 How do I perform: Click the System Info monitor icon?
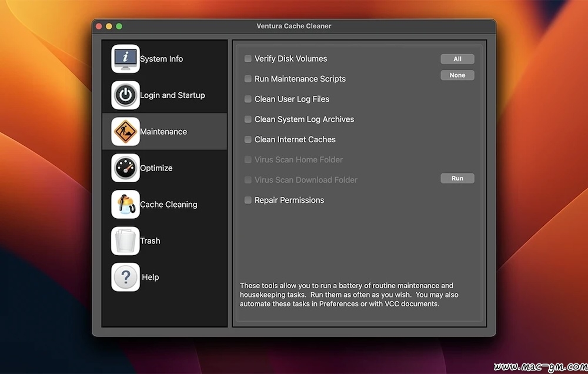pyautogui.click(x=125, y=59)
